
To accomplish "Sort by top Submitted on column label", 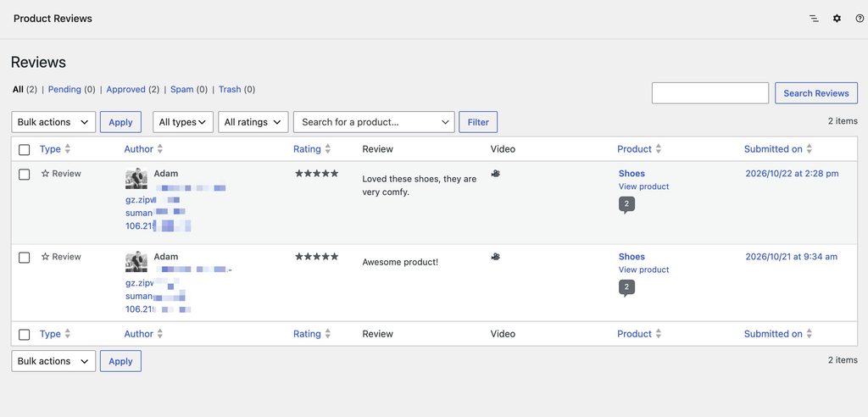I will click(x=773, y=149).
